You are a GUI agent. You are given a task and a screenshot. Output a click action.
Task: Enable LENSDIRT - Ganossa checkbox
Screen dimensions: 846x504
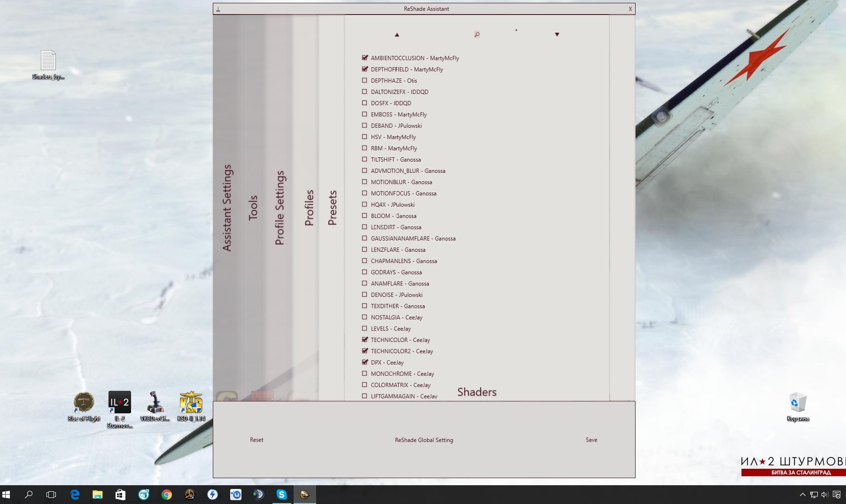(365, 227)
